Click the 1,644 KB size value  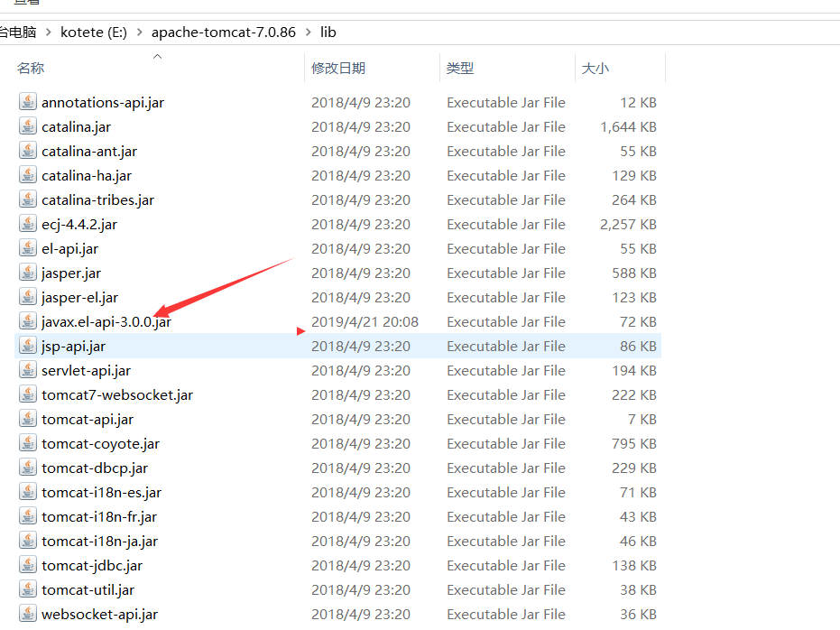628,127
